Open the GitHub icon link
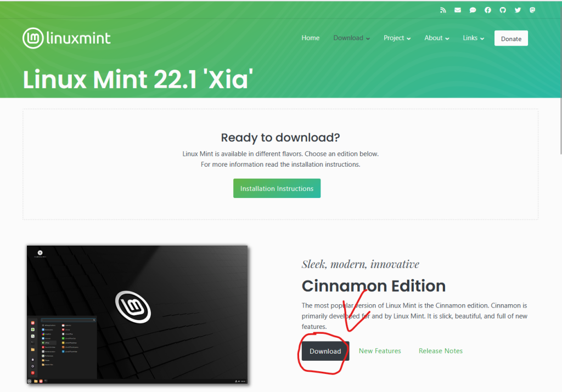 tap(503, 10)
